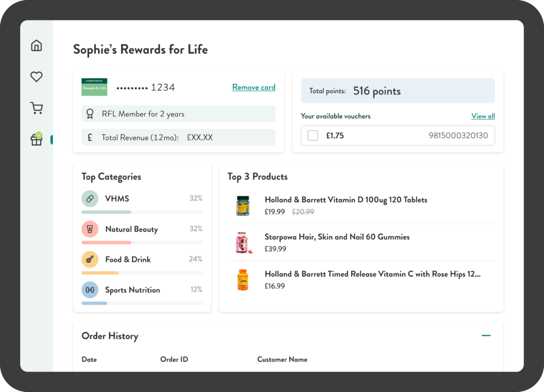Click the Food & Drink progress bar
Image resolution: width=544 pixels, height=392 pixels.
click(142, 273)
